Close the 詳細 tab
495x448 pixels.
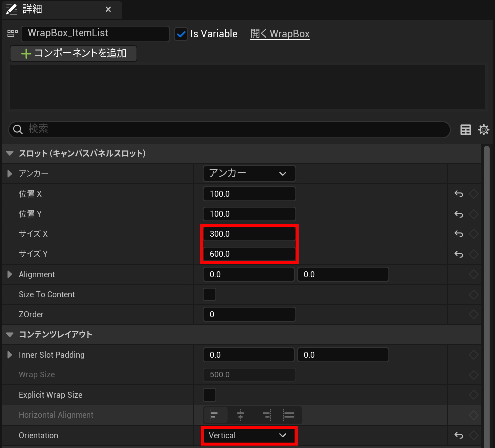(108, 9)
